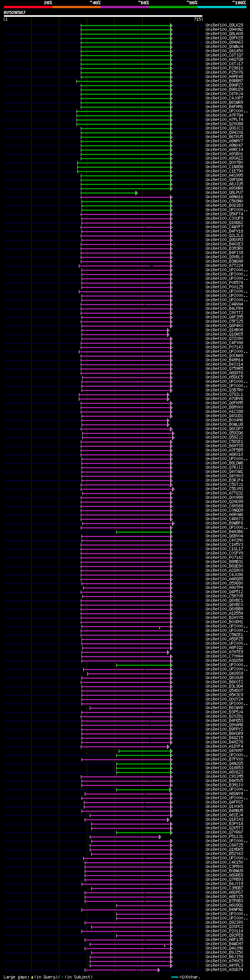250x980 pixels.
Task: Select the label UniRef100_C6AT25
Action: click(x=224, y=845)
